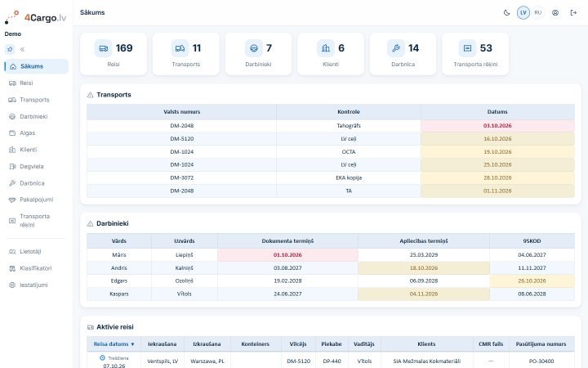Click the Iekraušana column header
The width and height of the screenshot is (588, 368).
click(162, 344)
